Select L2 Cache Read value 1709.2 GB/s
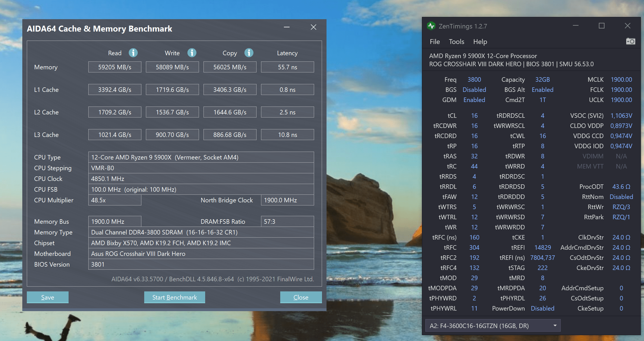Image resolution: width=644 pixels, height=341 pixels. point(115,112)
